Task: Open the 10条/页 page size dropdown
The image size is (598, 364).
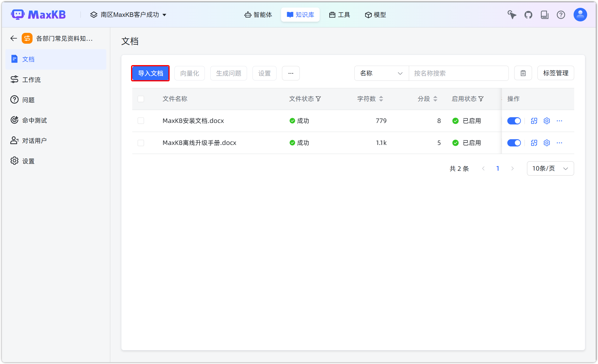Action: tap(550, 168)
